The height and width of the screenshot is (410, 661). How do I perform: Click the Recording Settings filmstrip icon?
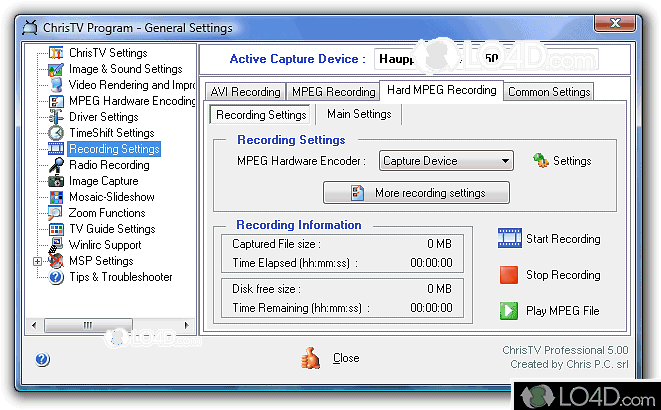(56, 149)
